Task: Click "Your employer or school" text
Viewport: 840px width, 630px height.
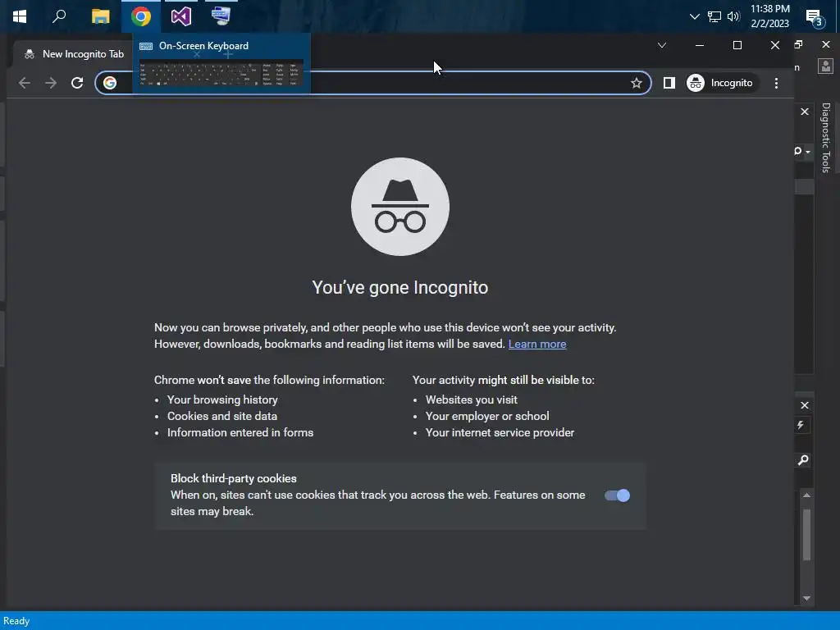Action: tap(487, 416)
